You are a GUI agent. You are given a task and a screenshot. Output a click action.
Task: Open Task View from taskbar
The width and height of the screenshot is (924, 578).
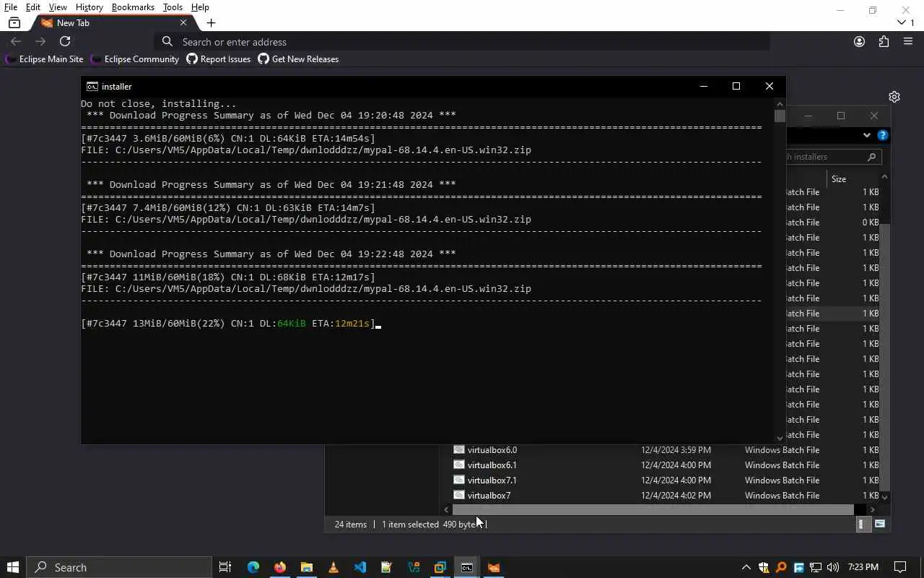pos(225,567)
